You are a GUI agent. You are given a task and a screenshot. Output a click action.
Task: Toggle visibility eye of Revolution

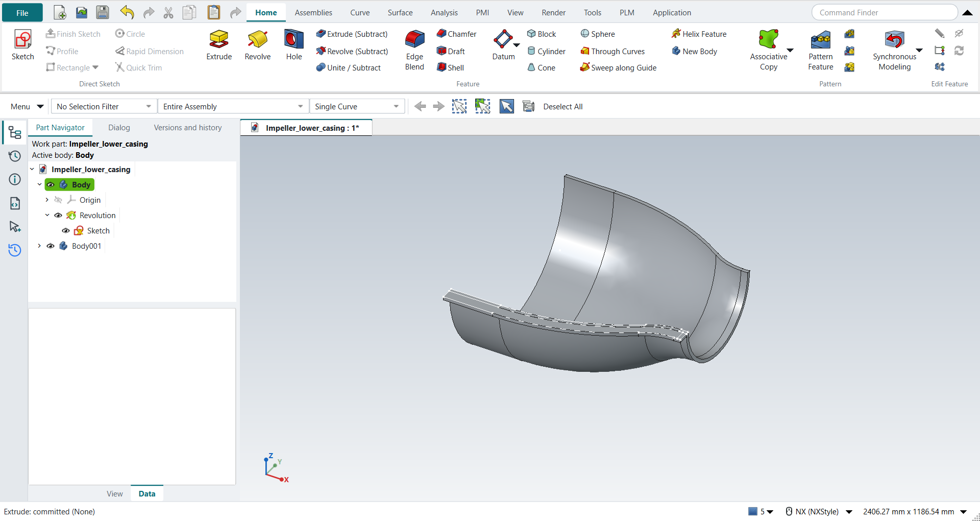coord(58,215)
